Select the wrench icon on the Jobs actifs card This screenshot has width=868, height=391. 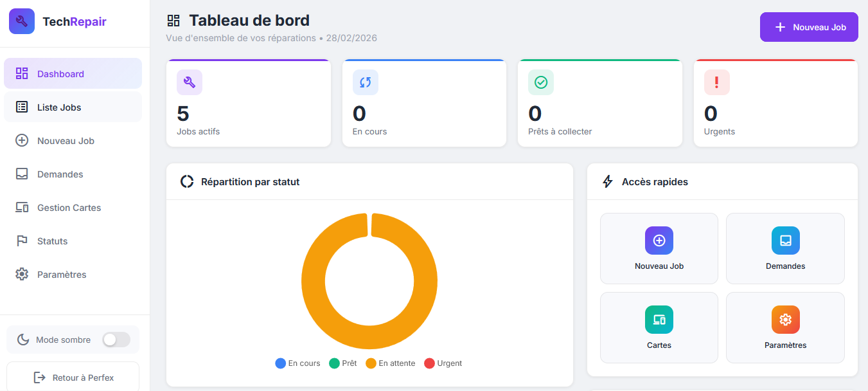pos(189,82)
